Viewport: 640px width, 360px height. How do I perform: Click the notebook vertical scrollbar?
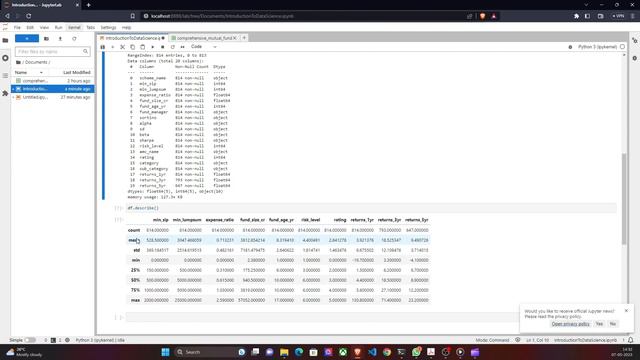pos(624,199)
